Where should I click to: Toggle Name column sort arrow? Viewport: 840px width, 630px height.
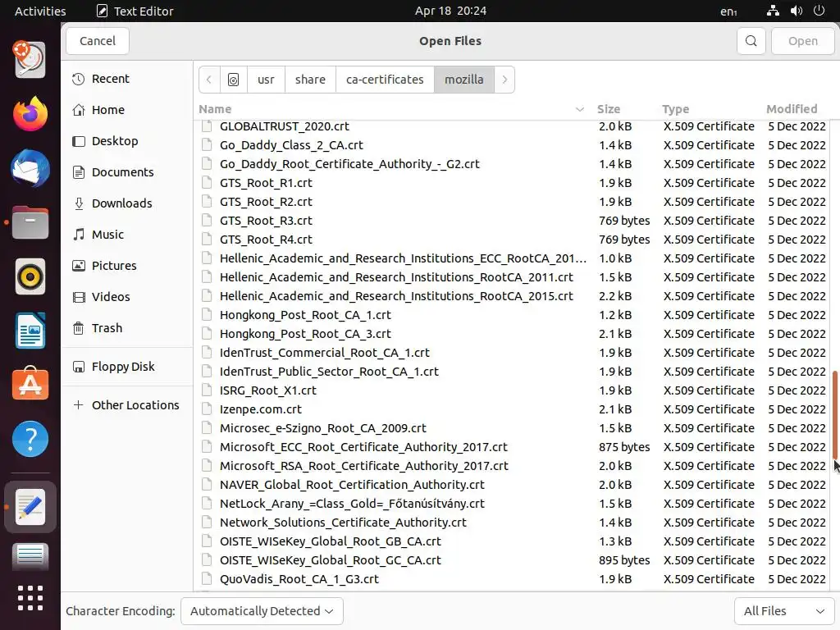[579, 109]
